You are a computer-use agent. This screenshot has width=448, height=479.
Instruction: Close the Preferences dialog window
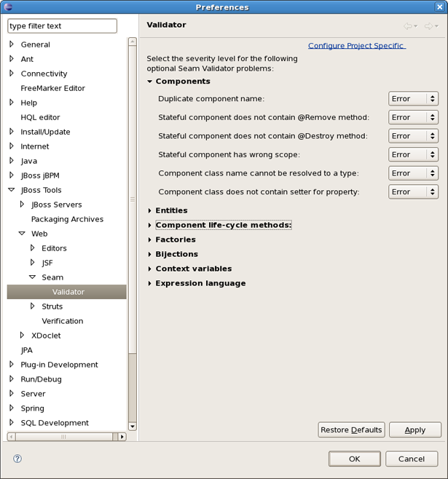click(439, 7)
